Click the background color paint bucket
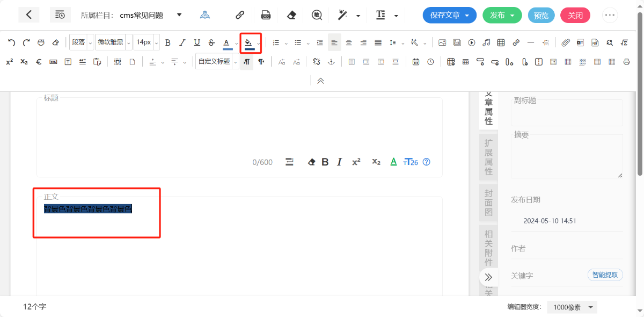This screenshot has width=644, height=317. (x=248, y=42)
